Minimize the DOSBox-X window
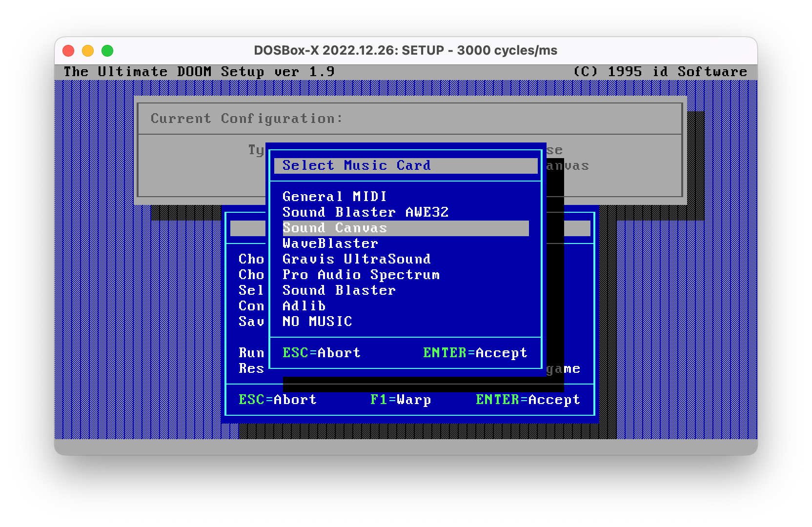812x527 pixels. click(x=88, y=50)
